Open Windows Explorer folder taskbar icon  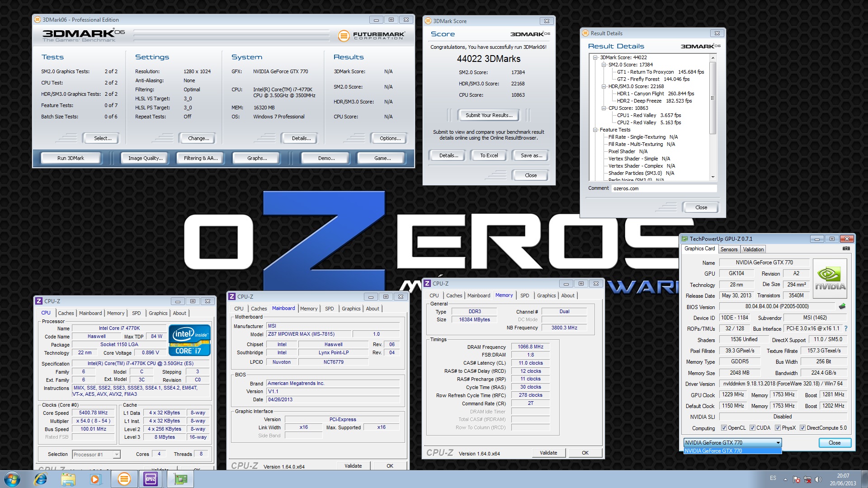(x=68, y=479)
